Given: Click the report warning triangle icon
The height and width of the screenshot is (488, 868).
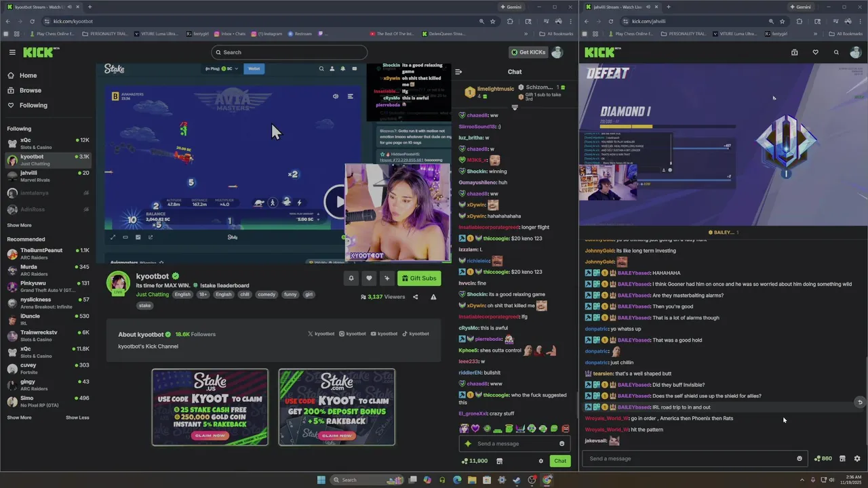Looking at the screenshot, I should coord(433,297).
